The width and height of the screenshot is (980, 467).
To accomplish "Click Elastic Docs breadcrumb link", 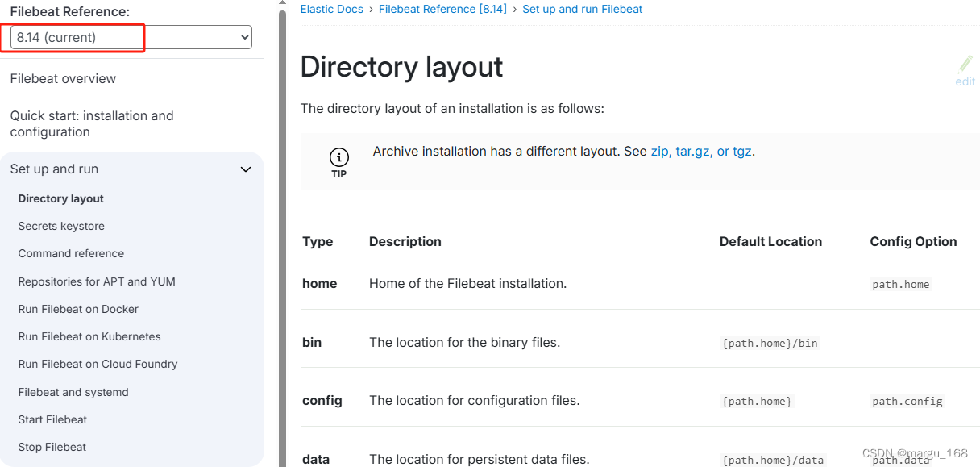I will point(332,9).
